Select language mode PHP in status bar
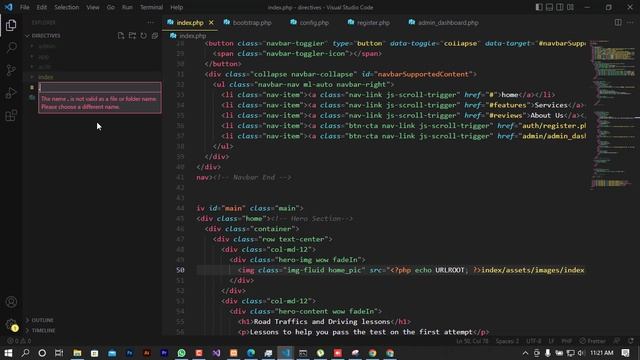This screenshot has width=640, height=360. coord(567,341)
